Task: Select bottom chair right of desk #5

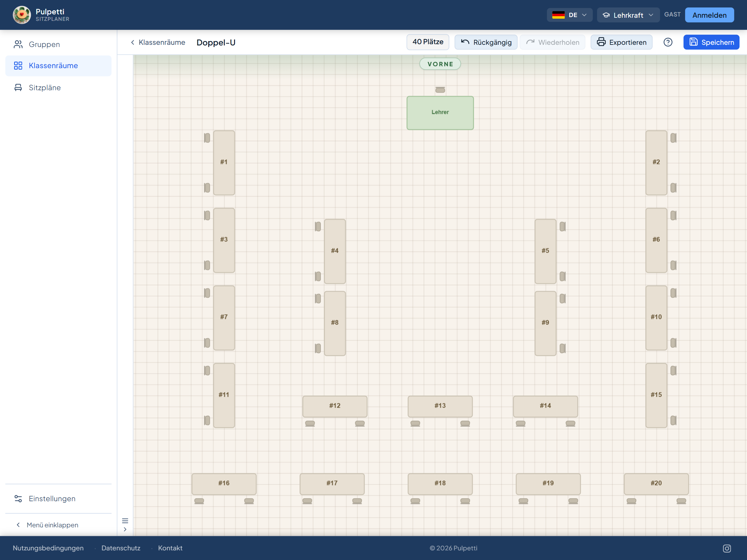Action: 562,277
